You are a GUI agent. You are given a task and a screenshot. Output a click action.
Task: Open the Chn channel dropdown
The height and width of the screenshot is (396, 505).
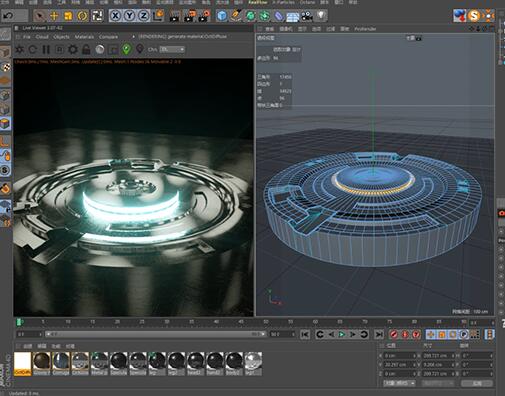(172, 49)
